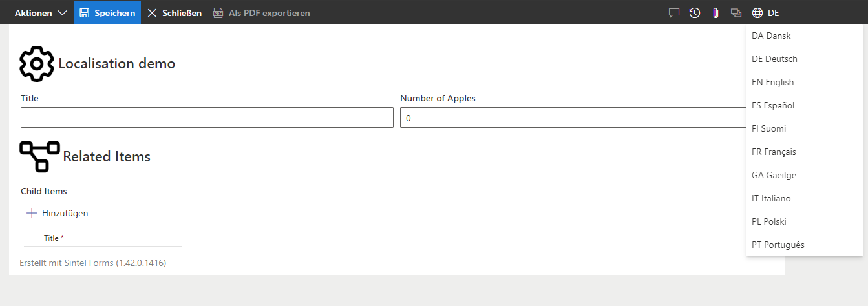Click the globe language icon
The width and height of the screenshot is (868, 306).
[x=757, y=13]
